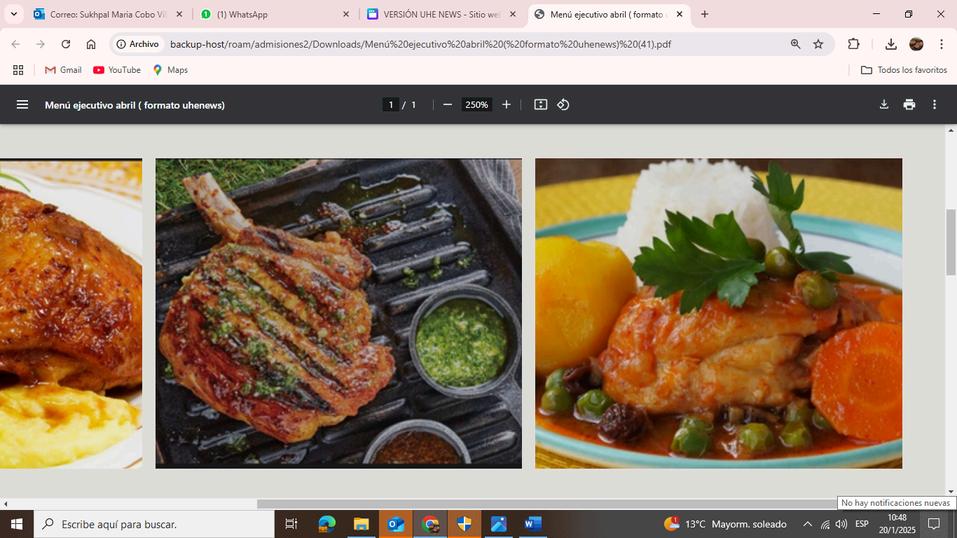957x538 pixels.
Task: Open Chrome three-dot menu
Action: coord(941,44)
